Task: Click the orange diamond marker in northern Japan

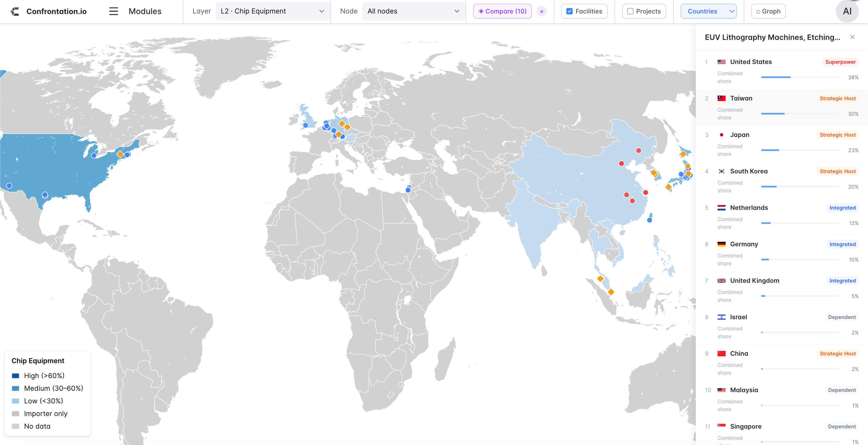Action: (683, 154)
